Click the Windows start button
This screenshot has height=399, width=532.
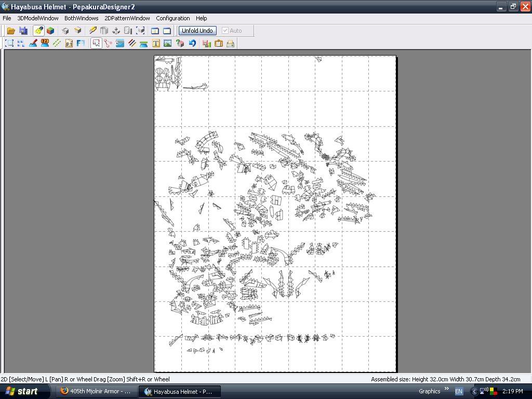point(24,391)
